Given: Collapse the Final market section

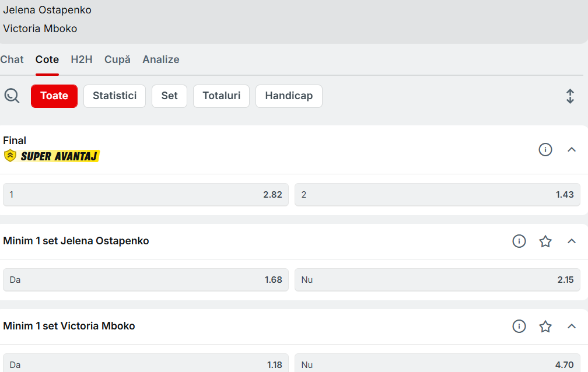Looking at the screenshot, I should click(x=572, y=150).
